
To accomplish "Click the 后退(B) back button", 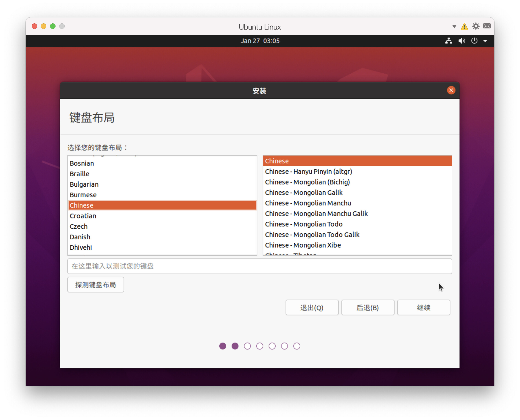I will [x=368, y=307].
